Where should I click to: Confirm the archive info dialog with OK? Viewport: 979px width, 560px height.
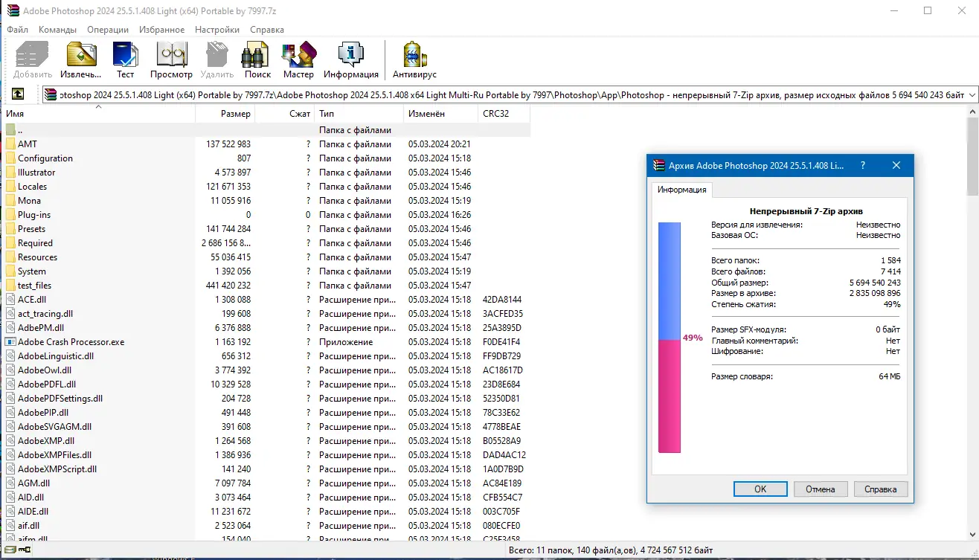(760, 489)
